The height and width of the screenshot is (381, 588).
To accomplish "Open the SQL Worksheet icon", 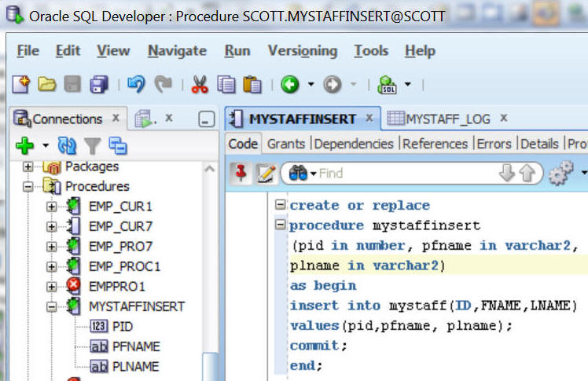I will pyautogui.click(x=388, y=84).
